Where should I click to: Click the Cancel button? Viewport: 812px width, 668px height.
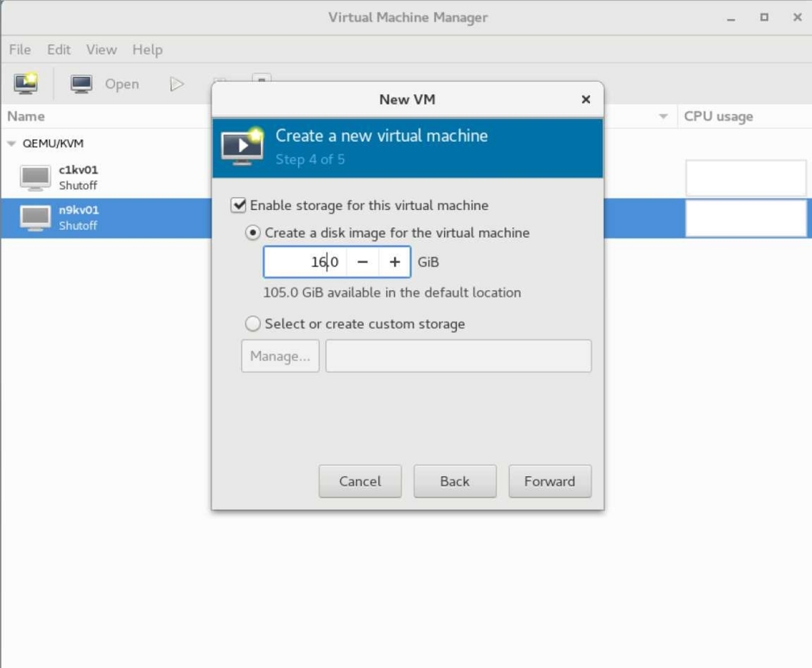click(x=360, y=481)
